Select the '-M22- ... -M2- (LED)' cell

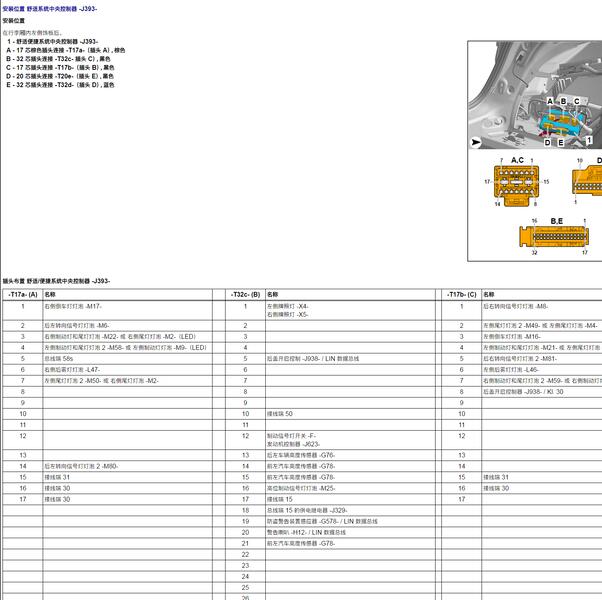pyautogui.click(x=127, y=337)
